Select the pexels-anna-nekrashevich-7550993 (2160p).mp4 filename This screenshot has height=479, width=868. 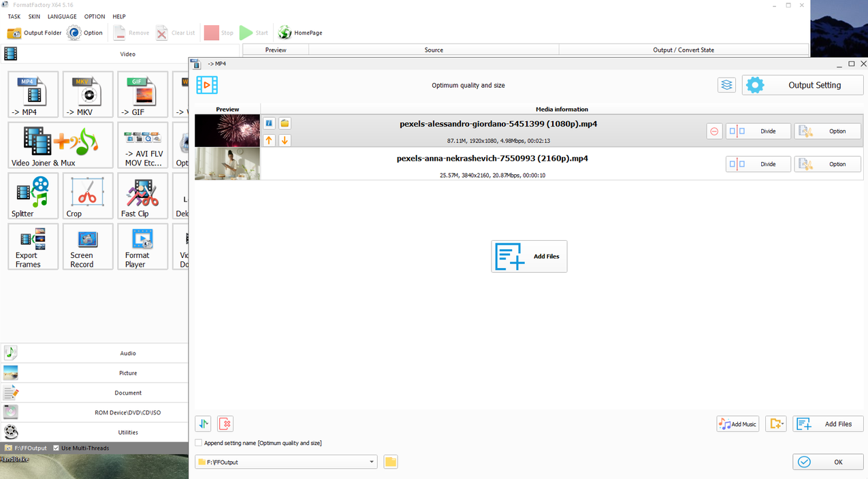tap(492, 159)
